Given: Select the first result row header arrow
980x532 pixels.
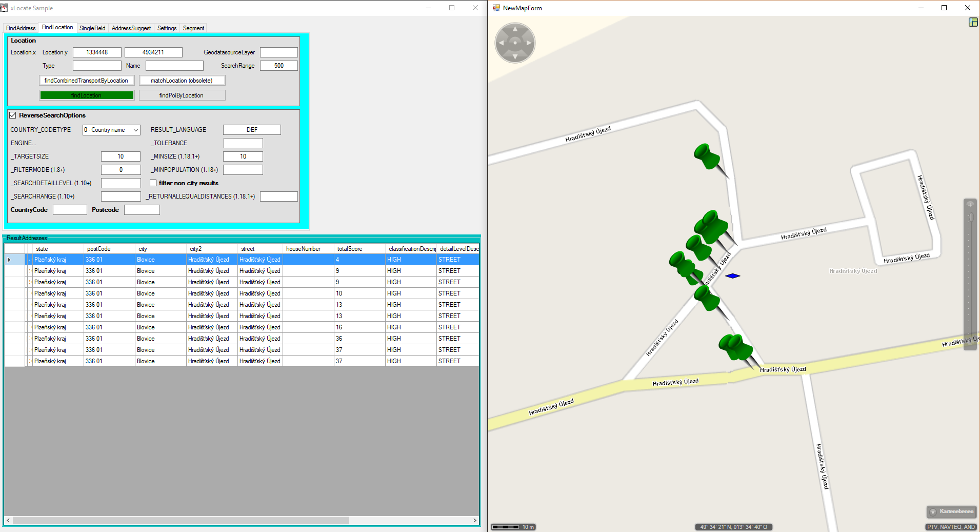Looking at the screenshot, I should tap(9, 260).
